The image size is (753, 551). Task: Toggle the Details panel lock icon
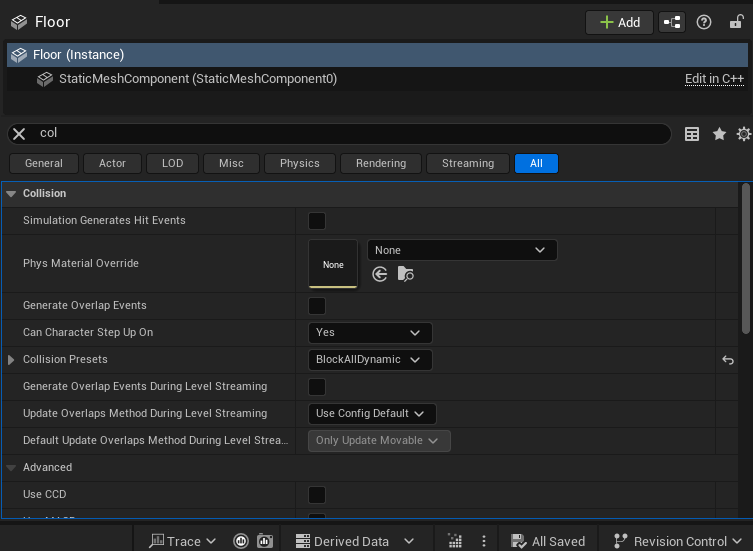(x=736, y=22)
